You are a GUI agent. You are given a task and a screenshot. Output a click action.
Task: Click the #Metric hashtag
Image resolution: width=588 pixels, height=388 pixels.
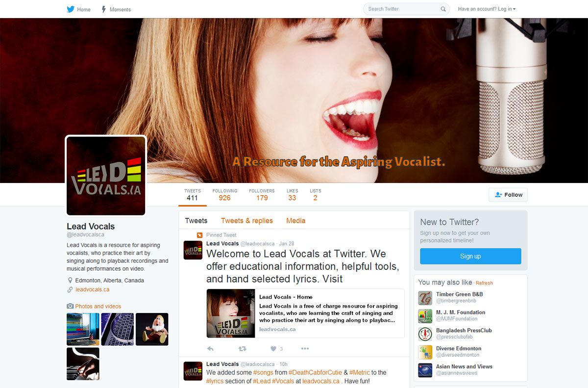(x=360, y=373)
